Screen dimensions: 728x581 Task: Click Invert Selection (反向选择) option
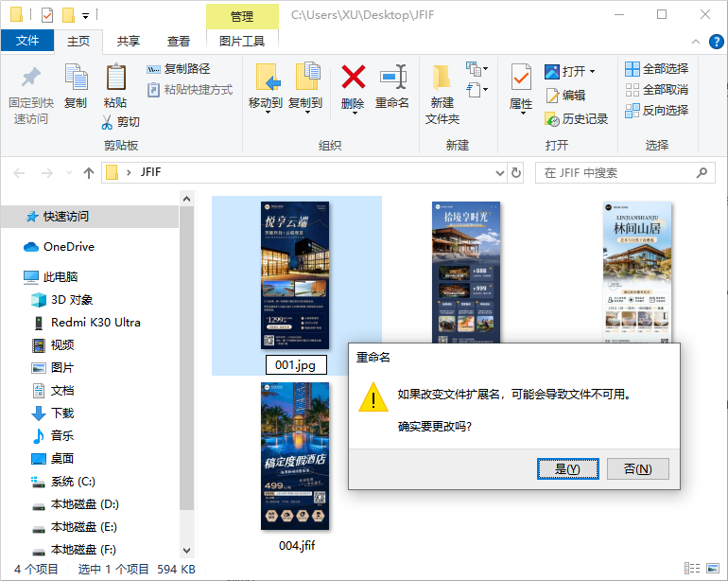click(656, 111)
